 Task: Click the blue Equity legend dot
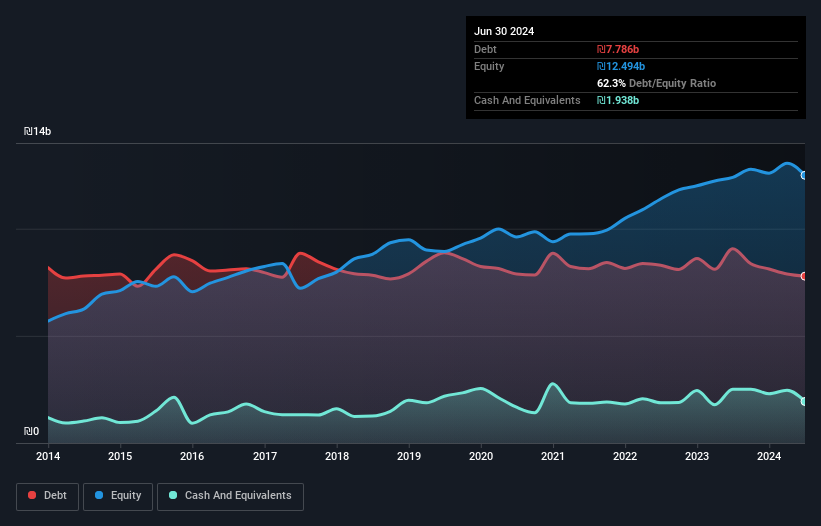pos(99,495)
